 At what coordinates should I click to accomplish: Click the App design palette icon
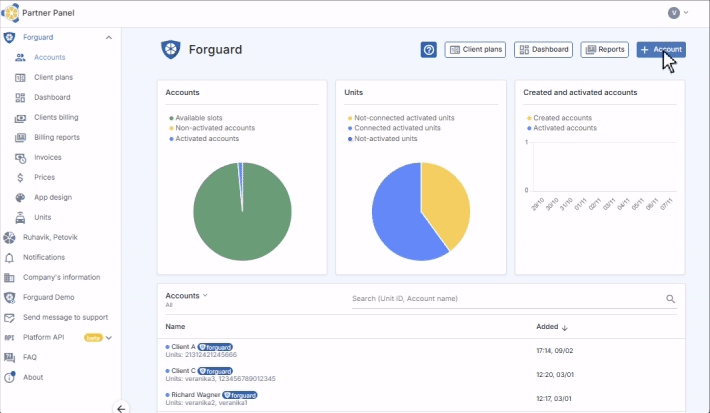(20, 197)
